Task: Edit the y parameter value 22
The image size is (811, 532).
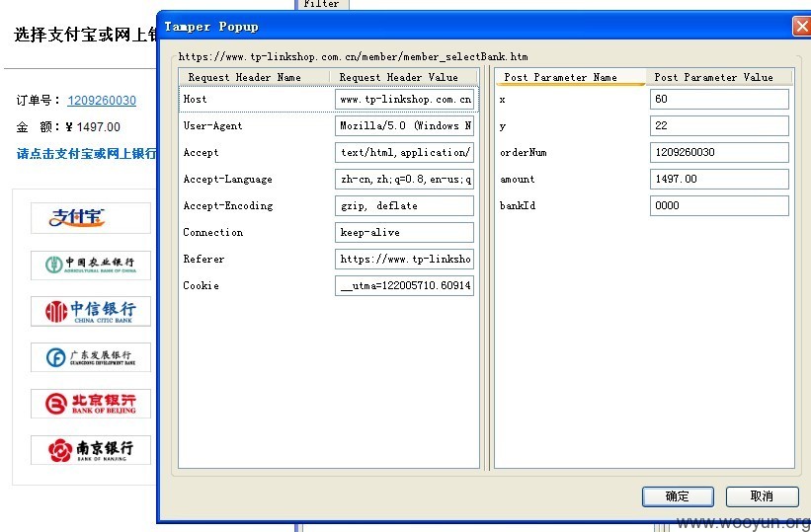Action: 719,125
